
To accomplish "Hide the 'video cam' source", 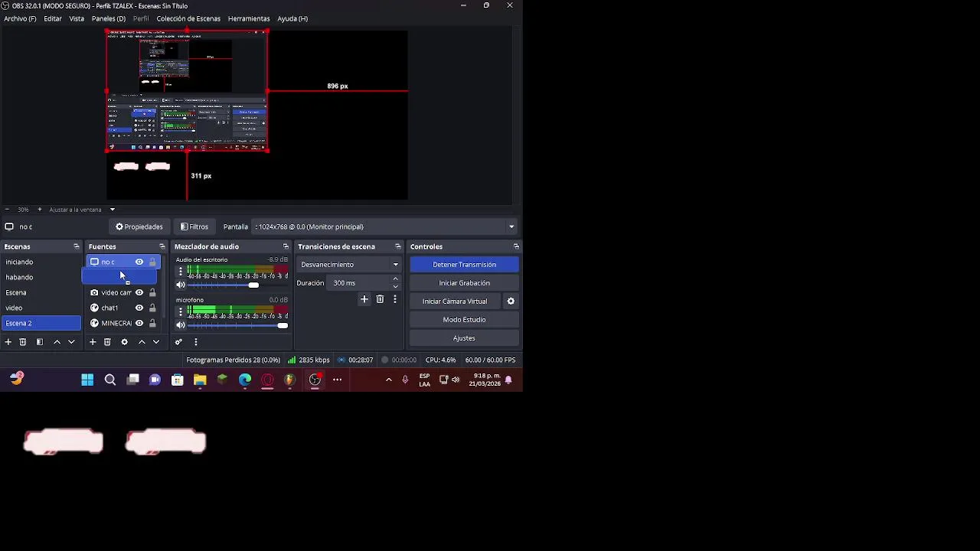I will click(139, 292).
